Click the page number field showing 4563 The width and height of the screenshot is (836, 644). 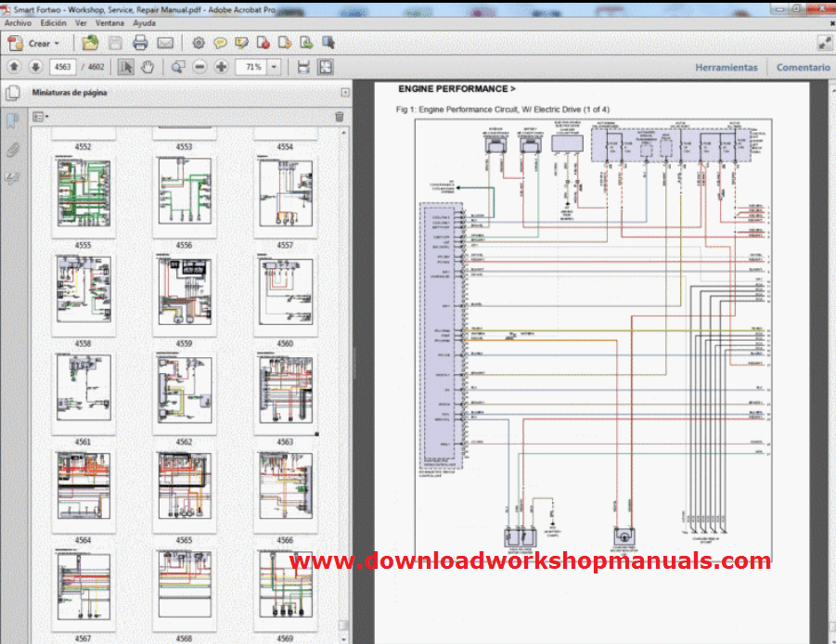63,67
